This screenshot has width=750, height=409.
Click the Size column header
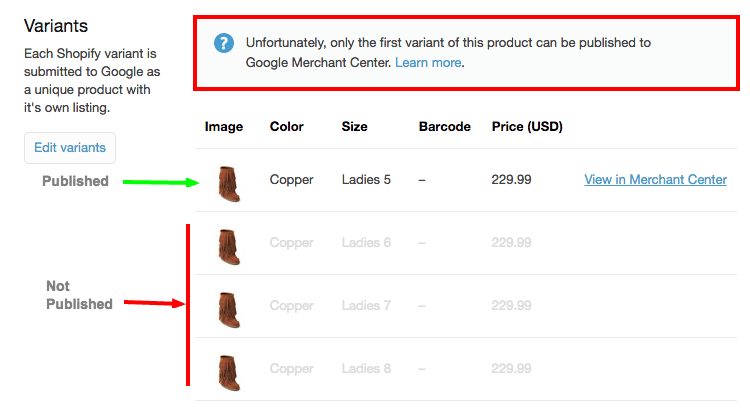click(354, 127)
